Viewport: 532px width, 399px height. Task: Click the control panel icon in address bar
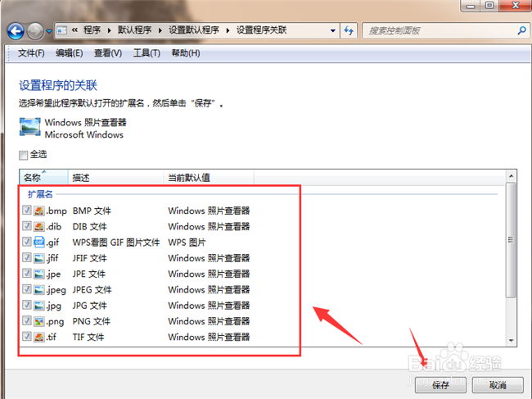(x=61, y=30)
